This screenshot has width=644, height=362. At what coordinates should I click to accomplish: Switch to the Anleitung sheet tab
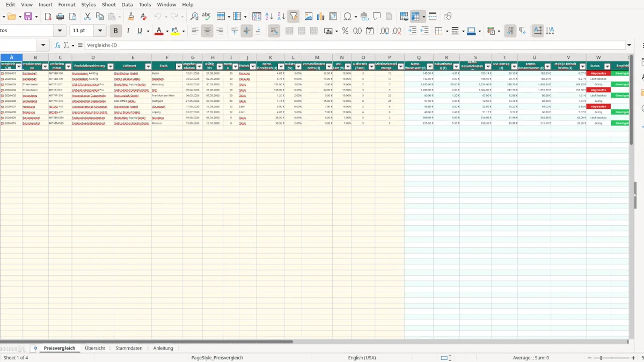pos(163,348)
